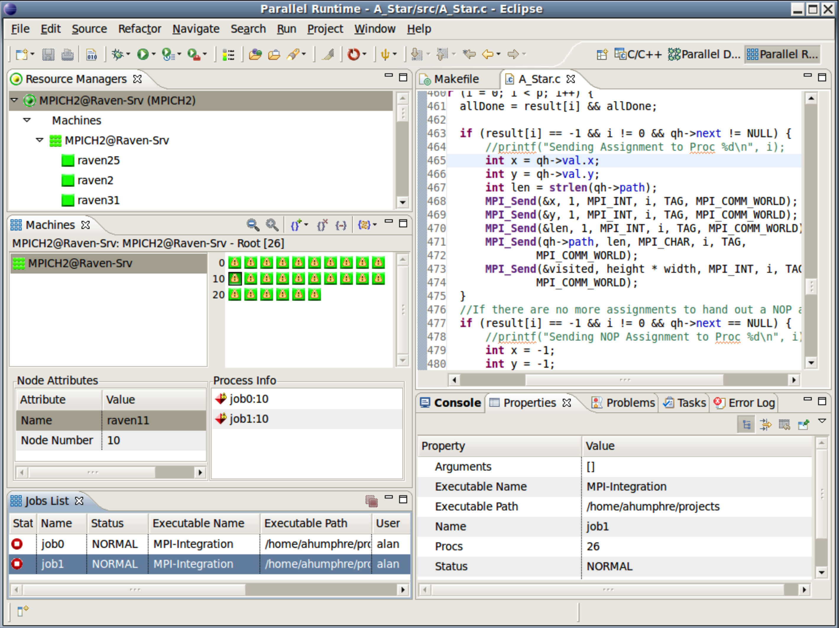Click the Print toolbar icon
840x628 pixels.
tap(67, 55)
